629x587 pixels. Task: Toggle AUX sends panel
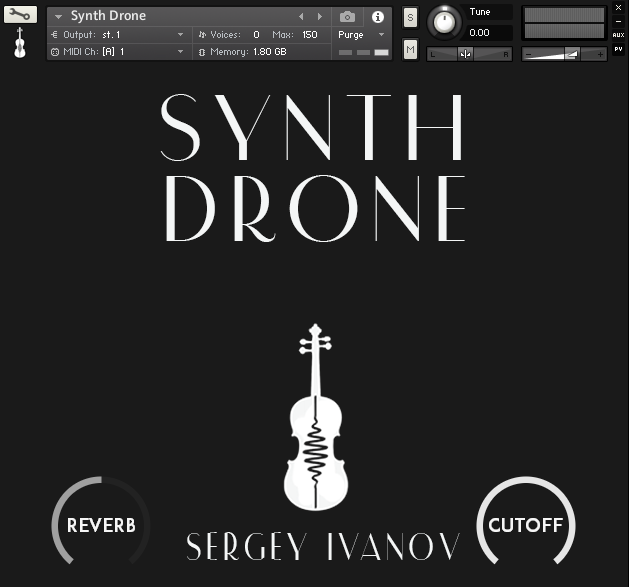point(618,35)
